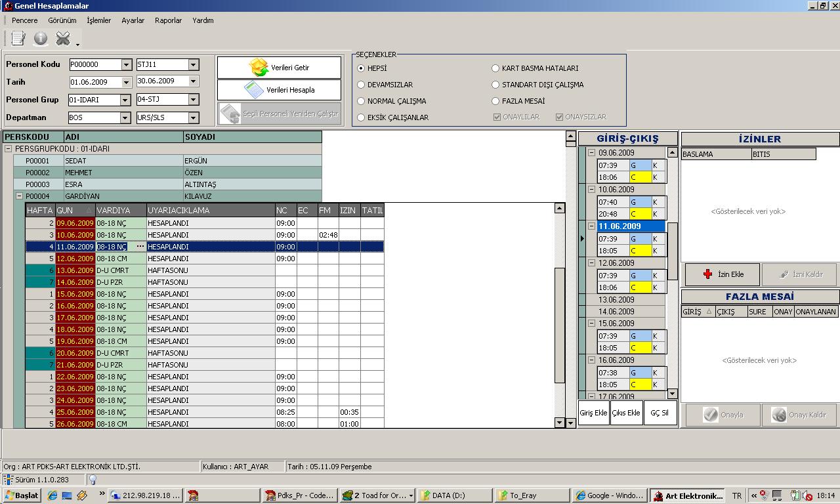Image resolution: width=840 pixels, height=504 pixels.
Task: Click the Giriş Ekle button
Action: point(593,413)
